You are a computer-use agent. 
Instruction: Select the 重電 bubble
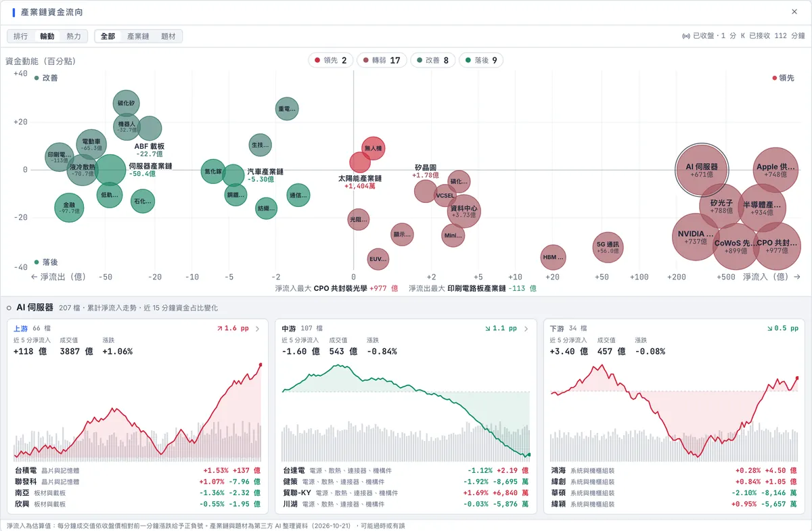tap(287, 108)
